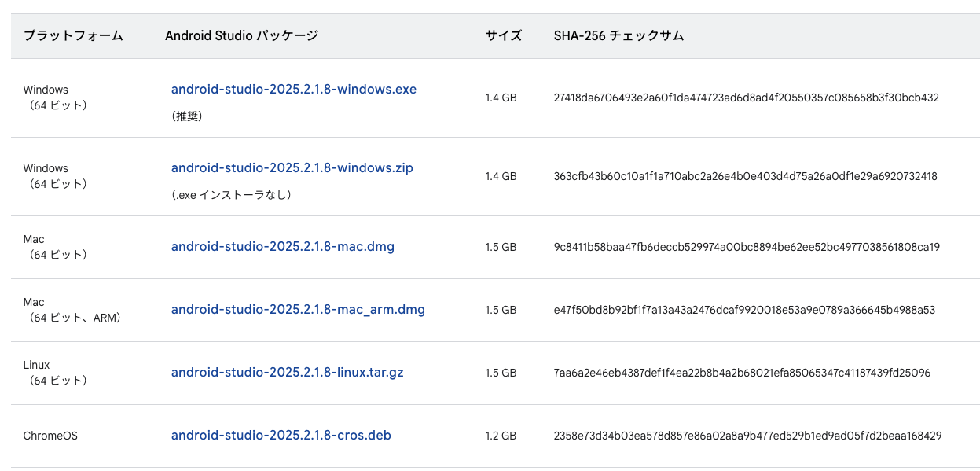
Task: Click the android-studio-2025.2.1.8-mac_arm.dmg link
Action: [x=298, y=309]
